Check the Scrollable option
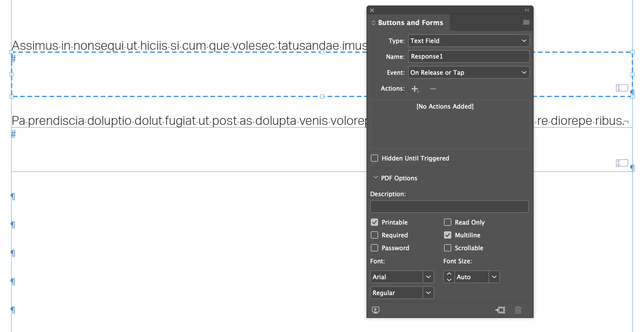The width and height of the screenshot is (644, 332). point(448,248)
